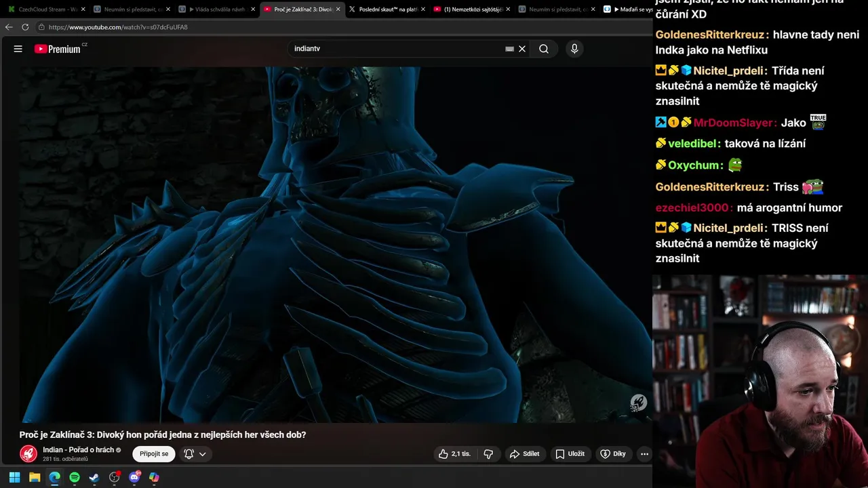Open the on-screen keyboard in search box

click(x=509, y=49)
